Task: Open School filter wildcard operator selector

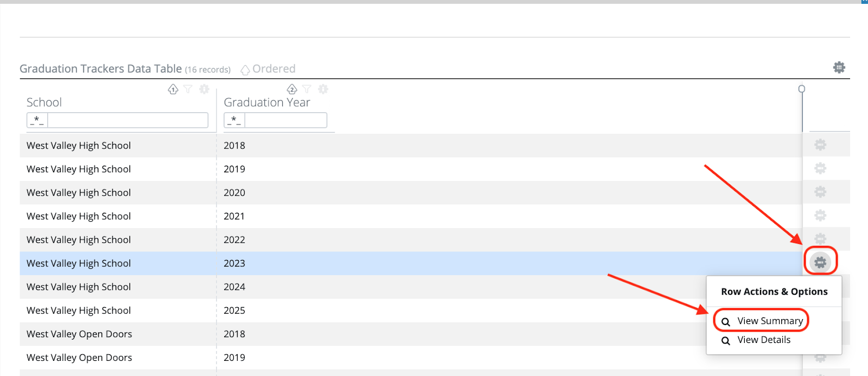Action: tap(37, 120)
